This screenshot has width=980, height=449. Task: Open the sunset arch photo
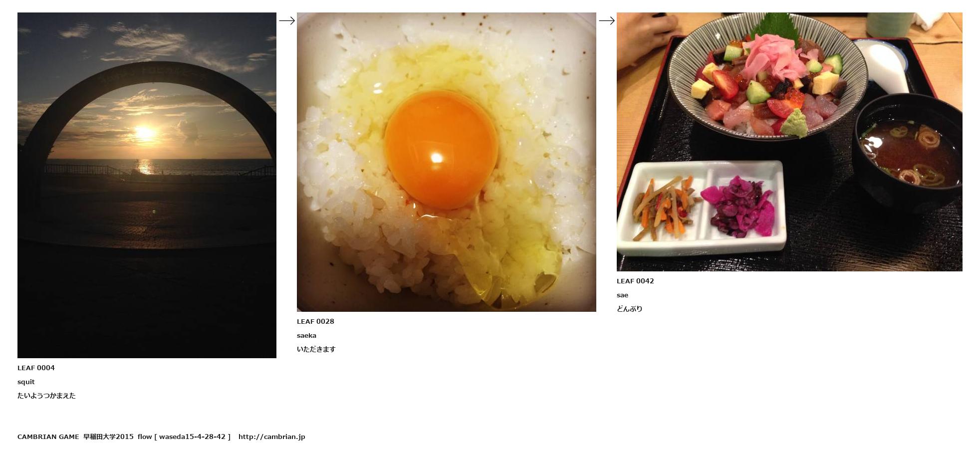coord(147,185)
